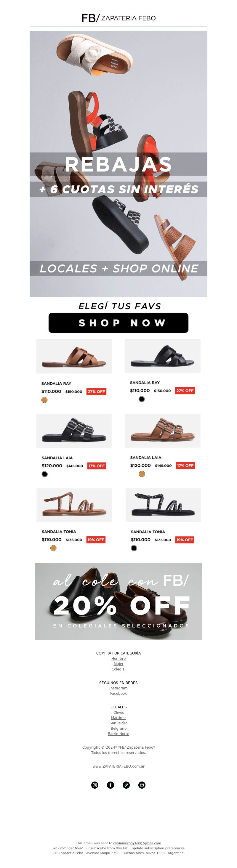Open the Mujer category link

coord(118,664)
